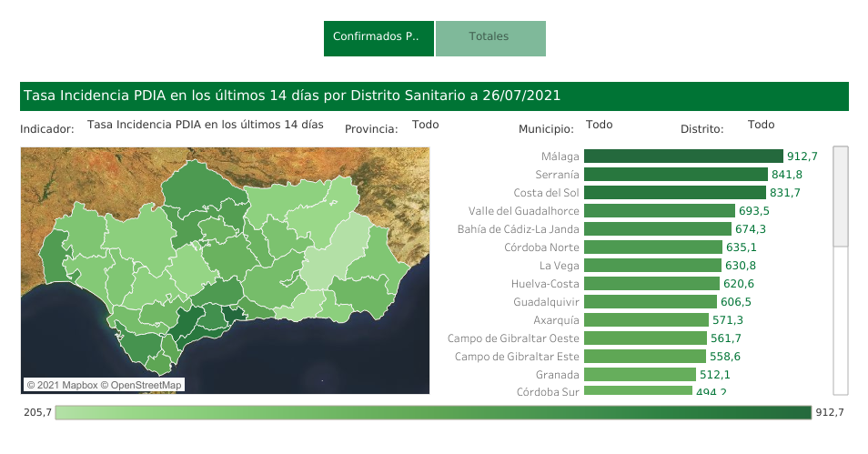Select the Campo de Gibraltar Este bar

coord(645,357)
